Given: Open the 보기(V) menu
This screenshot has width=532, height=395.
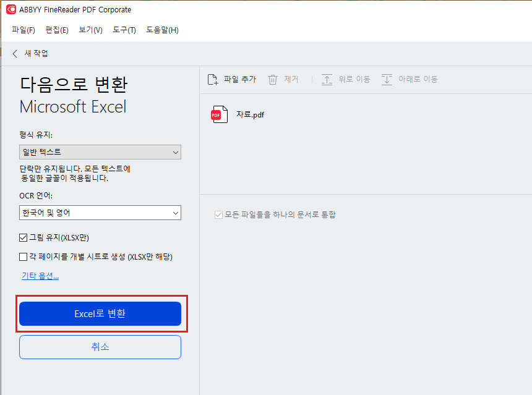Looking at the screenshot, I should [90, 30].
